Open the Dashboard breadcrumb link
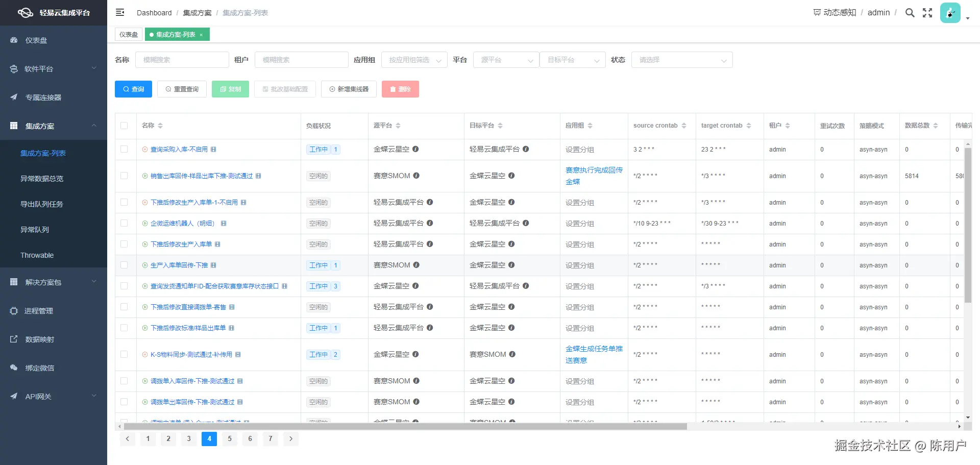Image resolution: width=980 pixels, height=465 pixels. pyautogui.click(x=154, y=13)
